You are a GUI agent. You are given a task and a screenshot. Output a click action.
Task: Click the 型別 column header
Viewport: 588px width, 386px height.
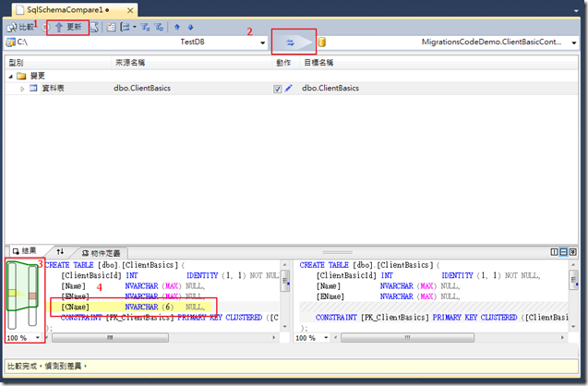[58, 63]
